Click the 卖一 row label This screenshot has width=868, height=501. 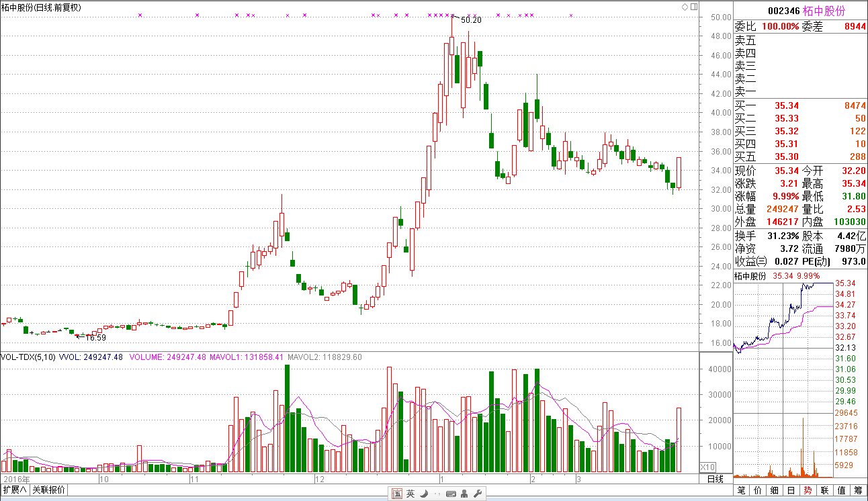pyautogui.click(x=746, y=91)
